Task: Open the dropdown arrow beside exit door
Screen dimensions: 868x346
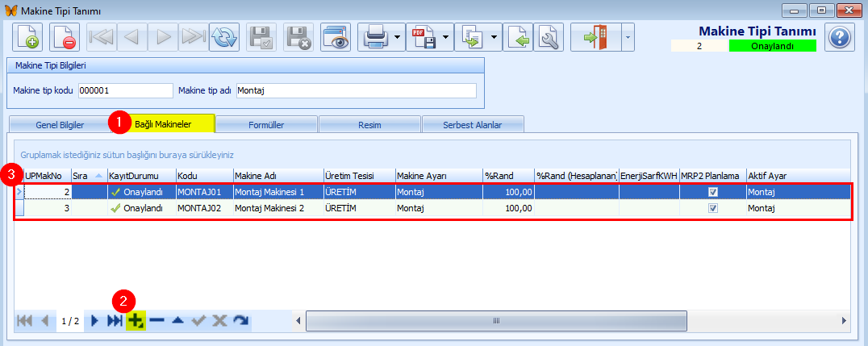Action: point(625,38)
